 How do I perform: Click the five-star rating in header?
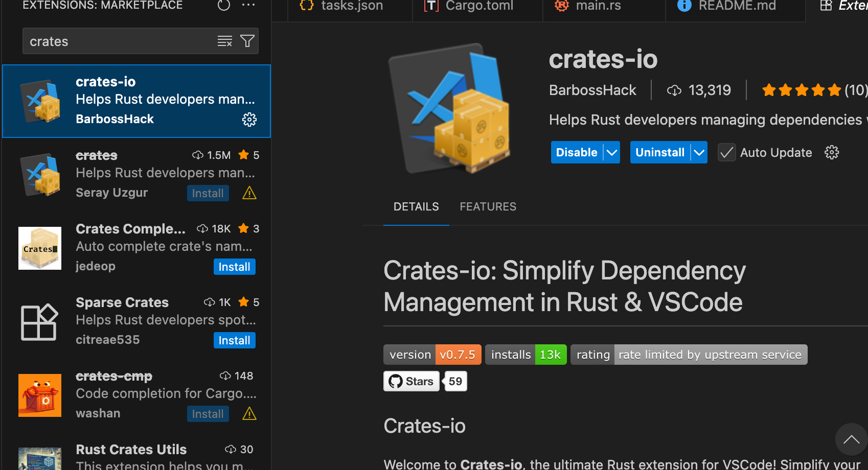click(802, 90)
